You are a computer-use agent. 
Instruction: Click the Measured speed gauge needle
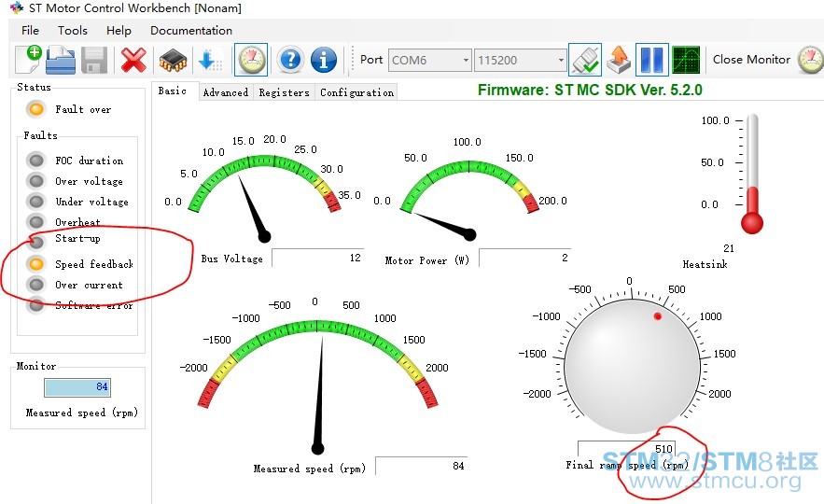click(x=319, y=394)
